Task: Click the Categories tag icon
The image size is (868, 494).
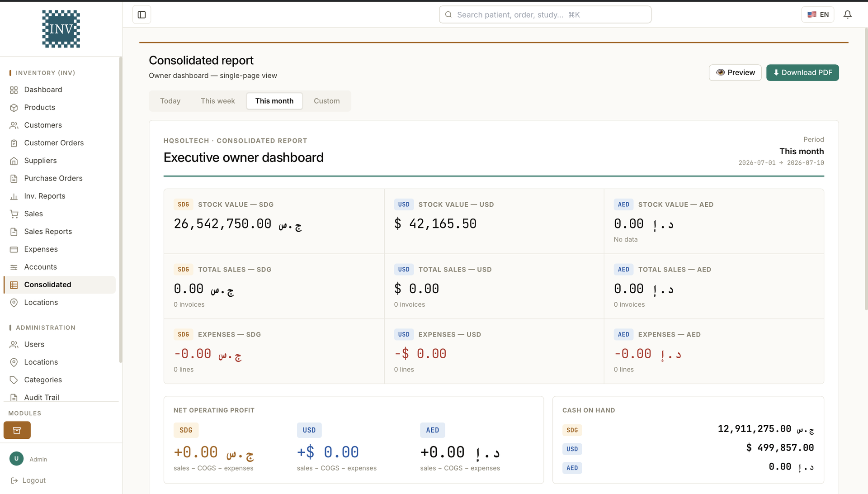Action: 14,380
